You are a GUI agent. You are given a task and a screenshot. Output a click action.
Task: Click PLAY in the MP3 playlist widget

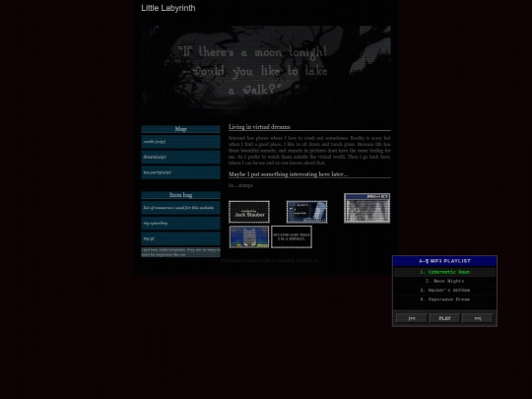pyautogui.click(x=444, y=318)
